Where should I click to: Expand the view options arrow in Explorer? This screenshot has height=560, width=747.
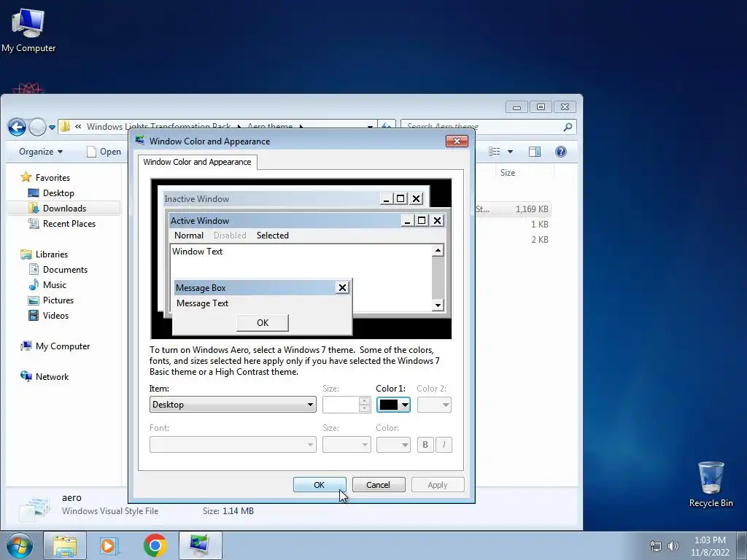510,152
